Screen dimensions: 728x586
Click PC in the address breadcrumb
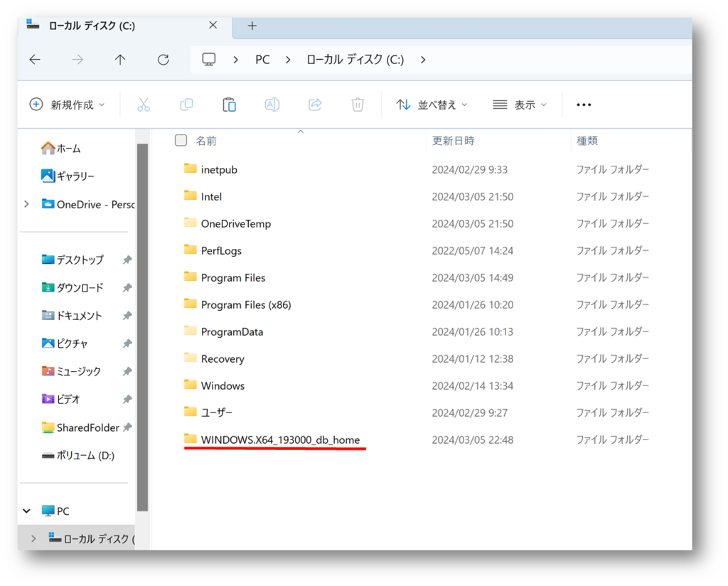pyautogui.click(x=262, y=60)
